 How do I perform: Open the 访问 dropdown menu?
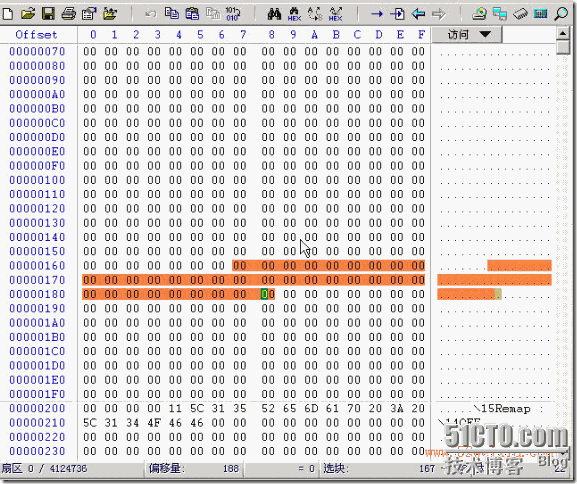tap(467, 35)
